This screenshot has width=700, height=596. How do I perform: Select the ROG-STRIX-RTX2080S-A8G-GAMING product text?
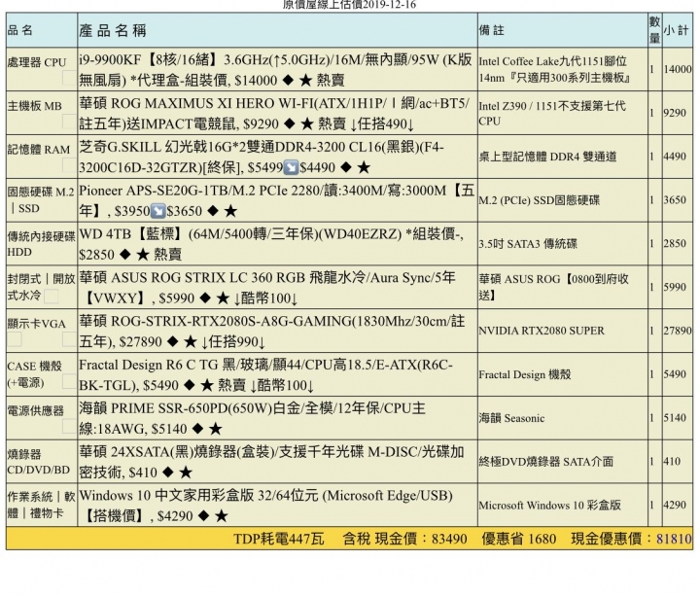[272, 332]
